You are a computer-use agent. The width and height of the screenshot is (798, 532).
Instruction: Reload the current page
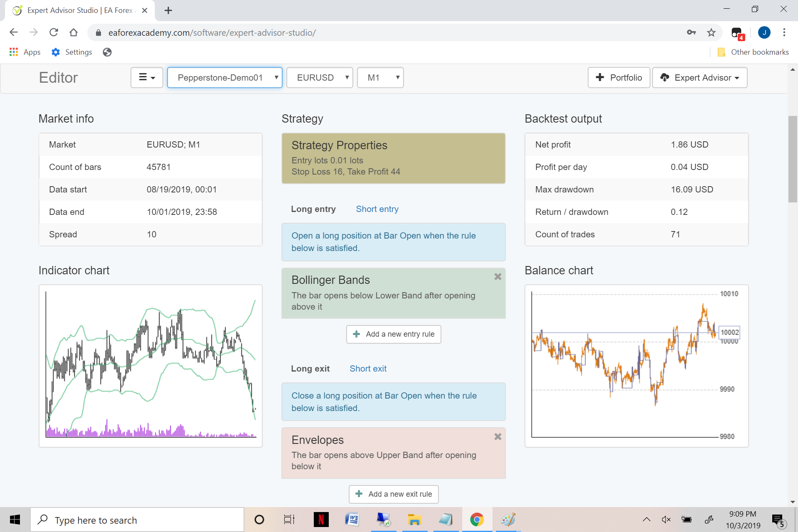point(54,32)
